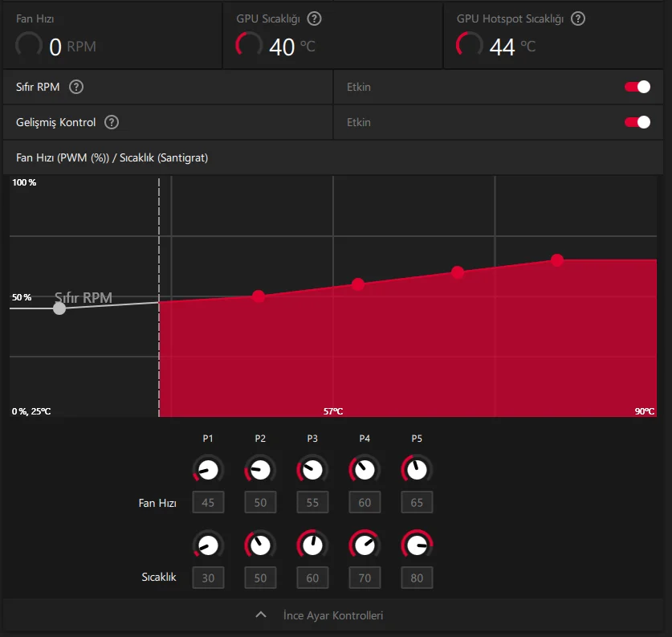Screen dimensions: 672x637
Task: Click the GPU Sıcaklığı 40 °C gauge
Action: (249, 45)
